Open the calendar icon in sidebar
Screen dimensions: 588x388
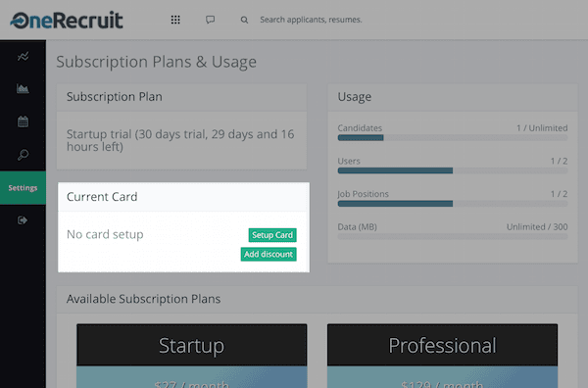pos(23,121)
